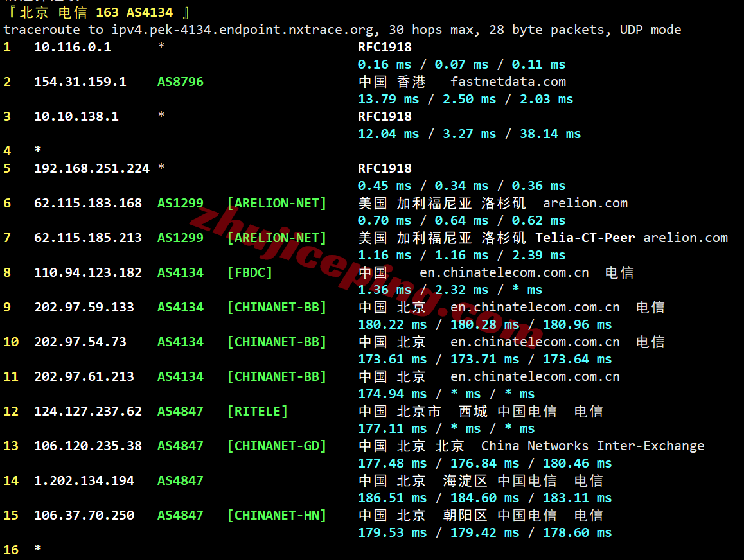Click IP 110.94.123.182

point(88,273)
